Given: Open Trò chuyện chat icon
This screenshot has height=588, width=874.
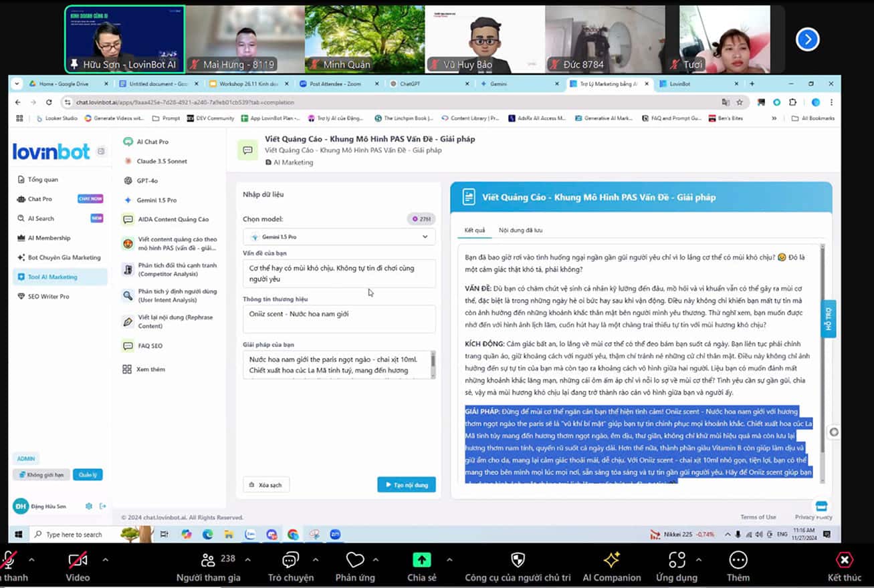Looking at the screenshot, I should 291,560.
